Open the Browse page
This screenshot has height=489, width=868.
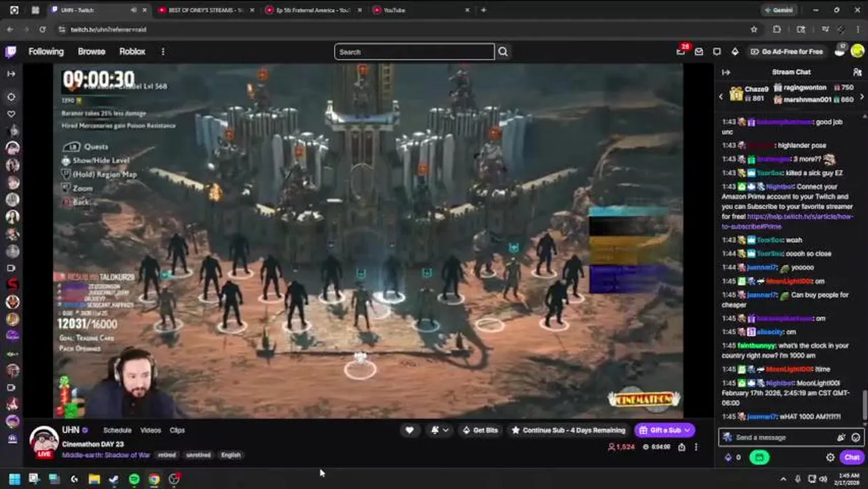tap(91, 52)
